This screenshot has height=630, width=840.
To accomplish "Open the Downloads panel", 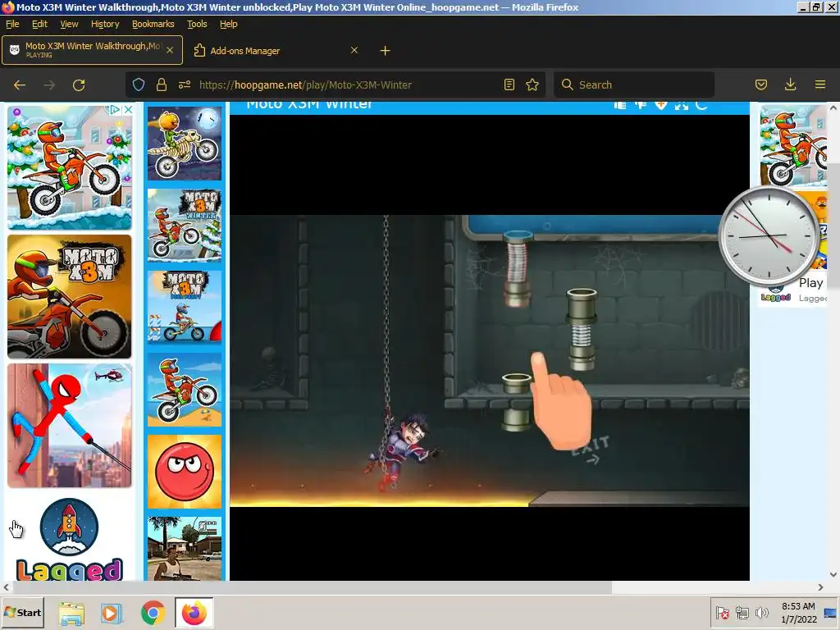I will pos(790,84).
